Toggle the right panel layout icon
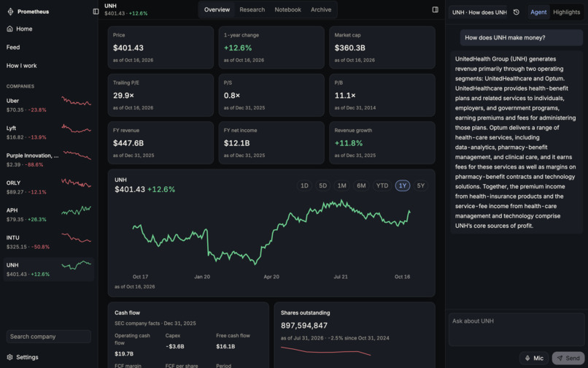This screenshot has width=588, height=368. click(x=435, y=9)
